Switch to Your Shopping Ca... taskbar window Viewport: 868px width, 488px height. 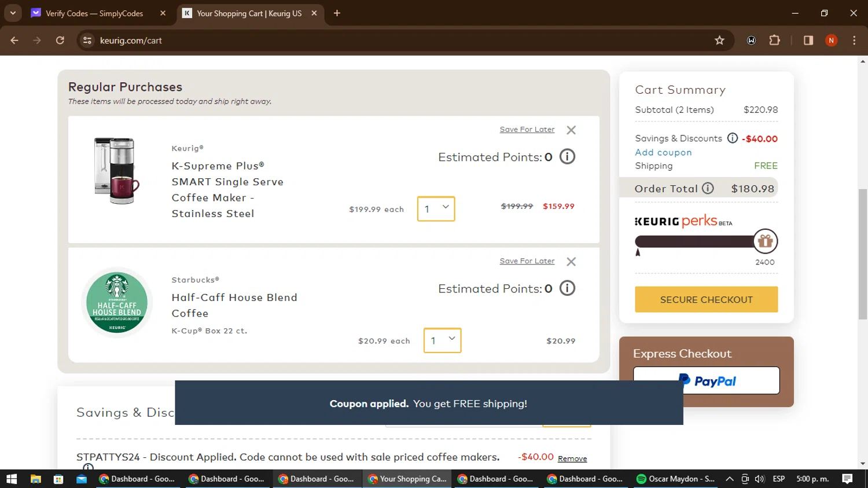pos(407,479)
